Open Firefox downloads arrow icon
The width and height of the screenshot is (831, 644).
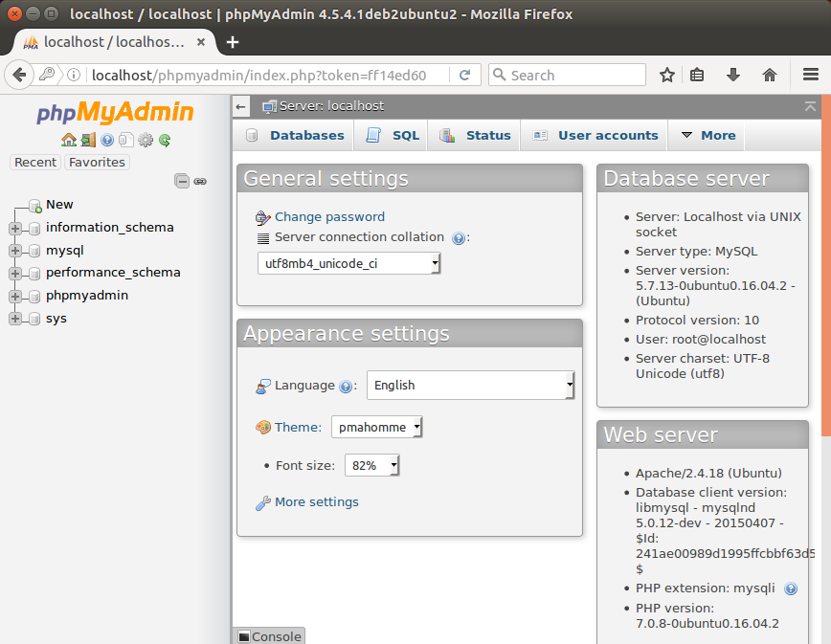point(733,76)
